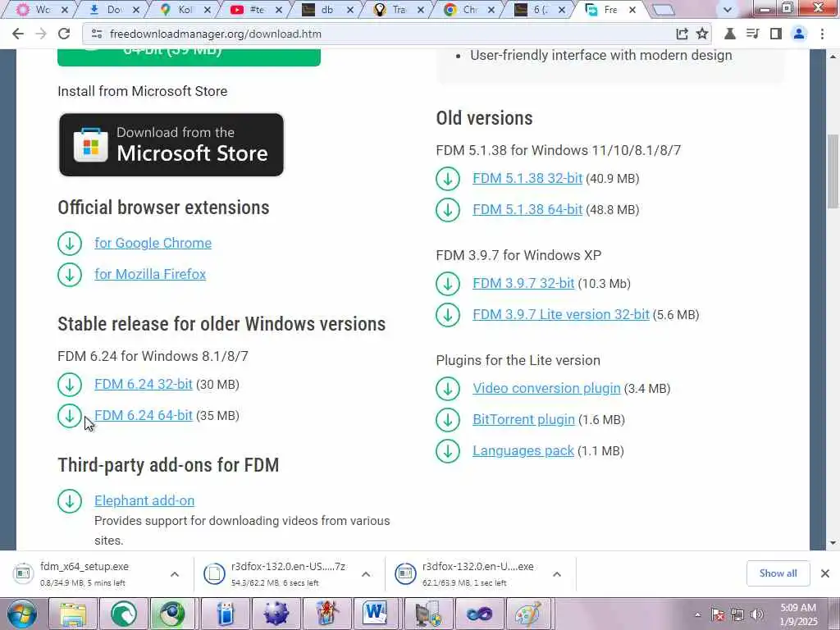840x630 pixels.
Task: Open new tab button
Action: 663,10
